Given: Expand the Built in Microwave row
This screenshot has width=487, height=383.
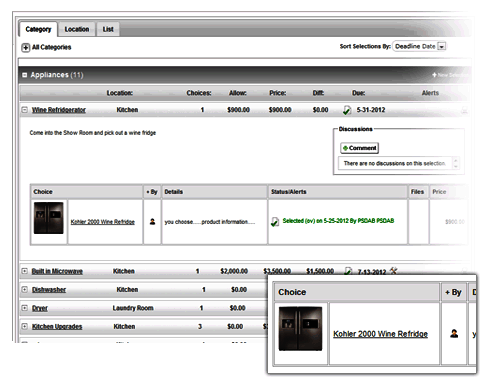Looking at the screenshot, I should tap(24, 271).
